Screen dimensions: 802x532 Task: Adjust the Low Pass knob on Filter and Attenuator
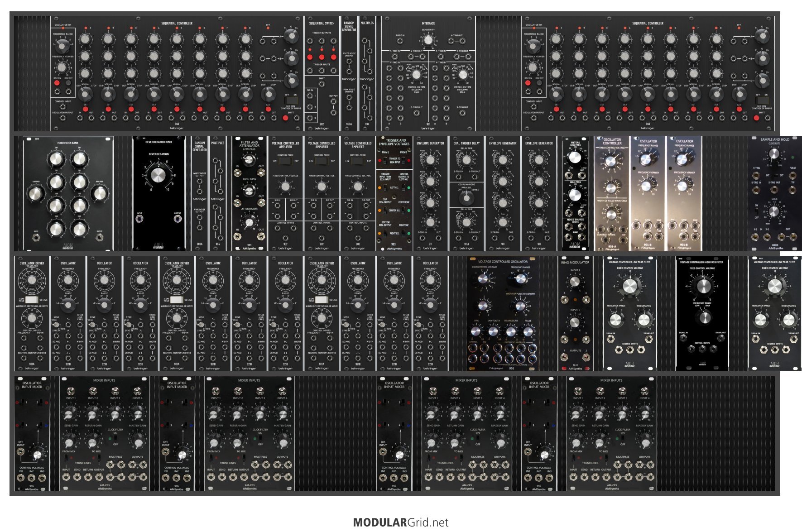249,160
